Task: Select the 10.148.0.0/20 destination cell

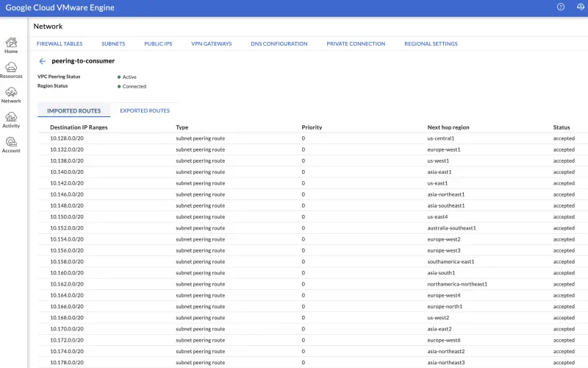Action: point(67,206)
